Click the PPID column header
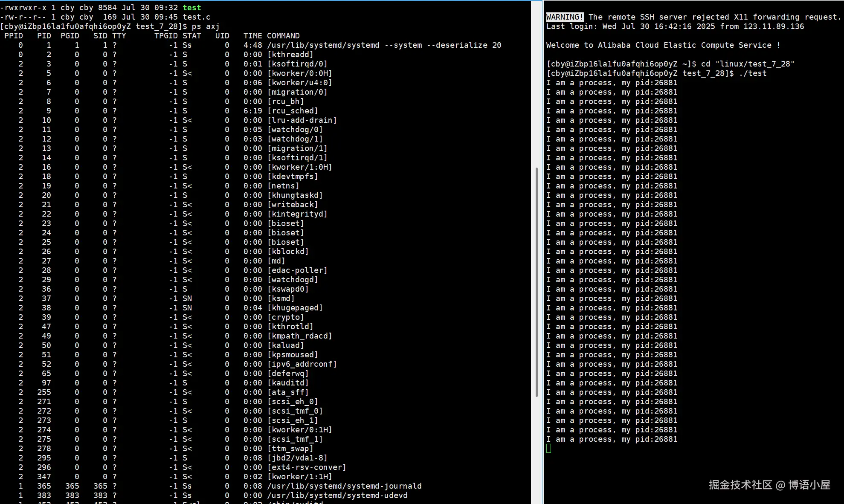The width and height of the screenshot is (844, 504). [x=14, y=36]
